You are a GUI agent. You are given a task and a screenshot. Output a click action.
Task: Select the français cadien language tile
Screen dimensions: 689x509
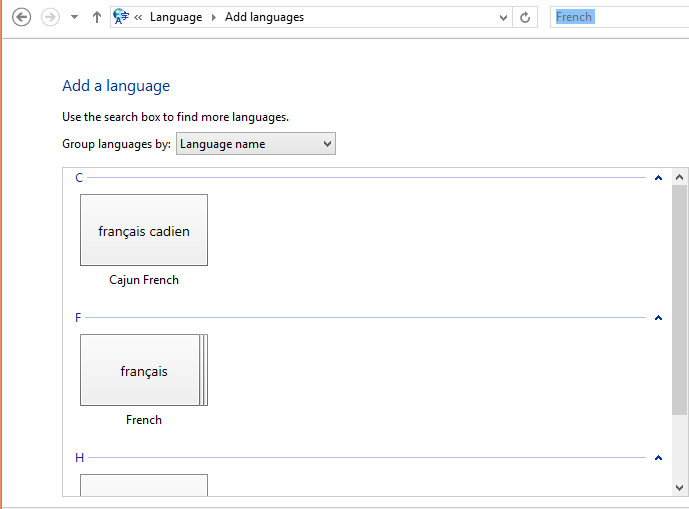(144, 230)
